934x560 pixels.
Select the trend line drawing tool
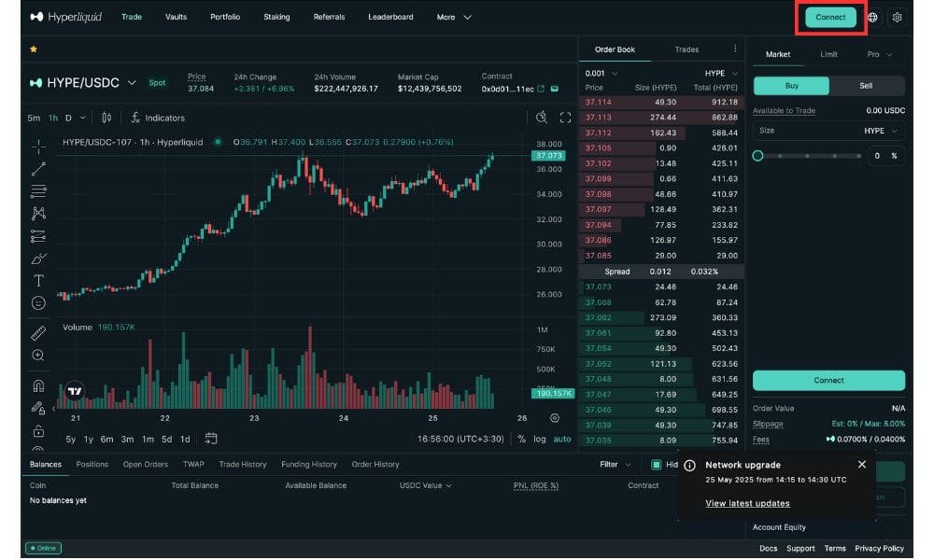tap(38, 168)
